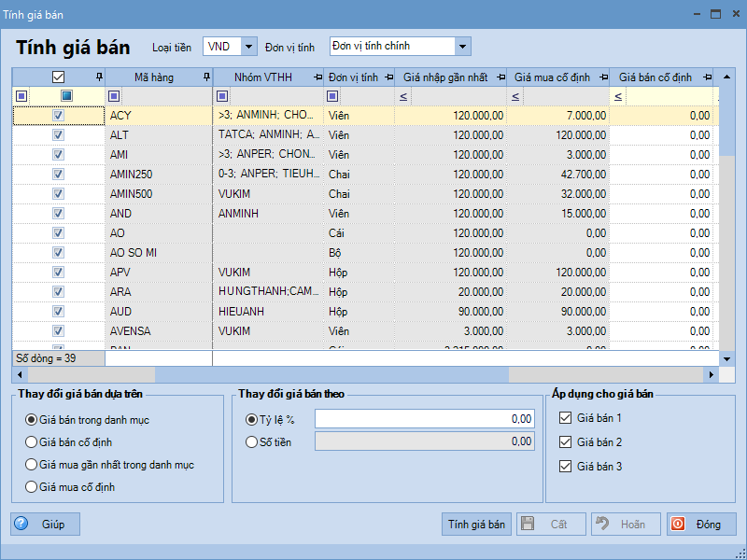Click the Cất save button
Screen dimensions: 747x560
551,525
